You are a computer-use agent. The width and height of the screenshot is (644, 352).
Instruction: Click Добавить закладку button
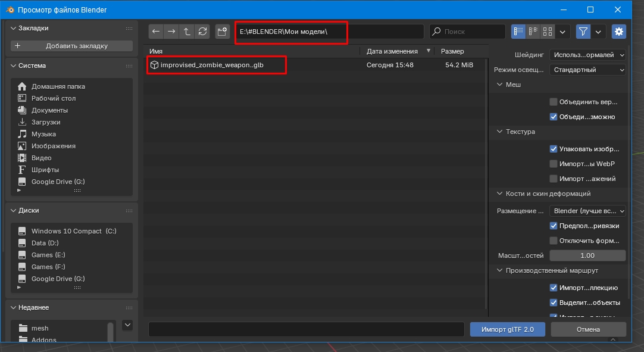(x=71, y=46)
